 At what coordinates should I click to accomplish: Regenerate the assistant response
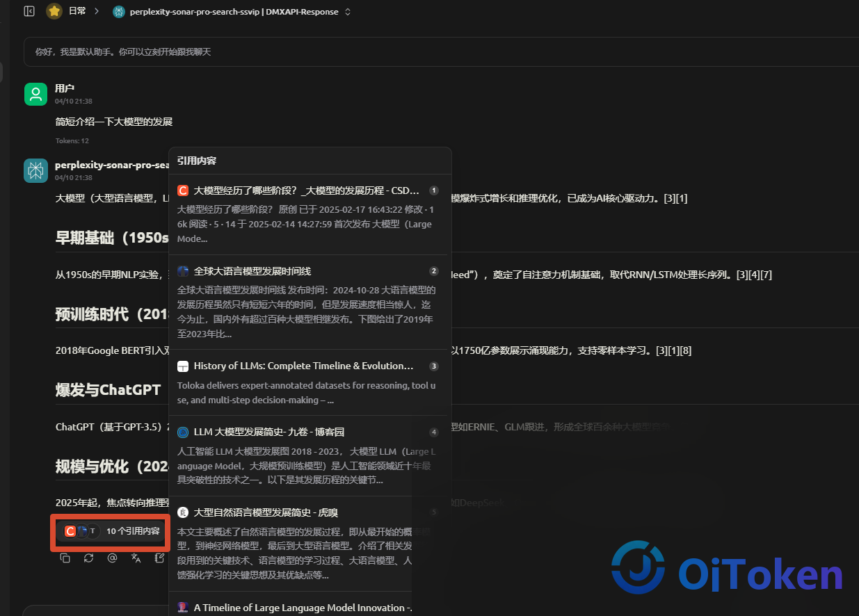point(88,558)
